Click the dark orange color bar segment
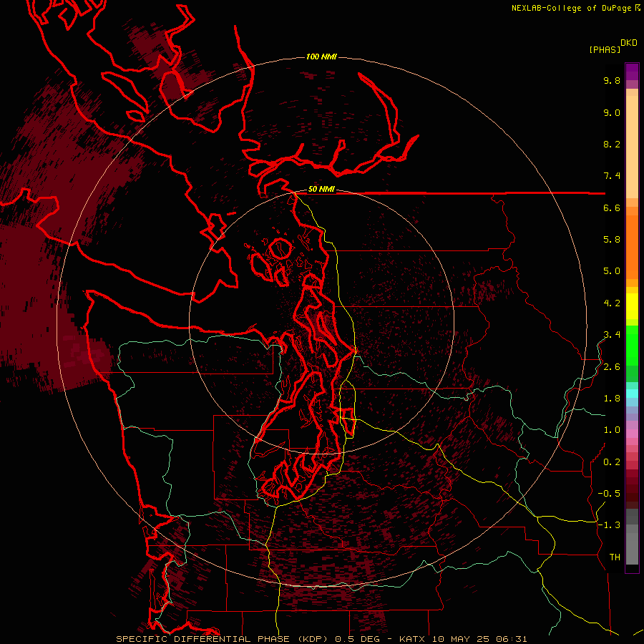This screenshot has width=644, height=644. coord(632,247)
